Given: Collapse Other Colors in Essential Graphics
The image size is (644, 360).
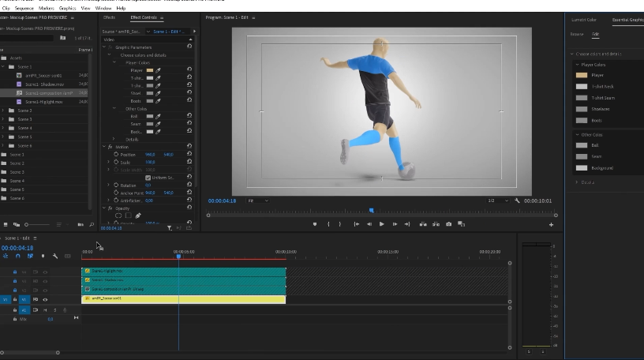Looking at the screenshot, I should point(577,135).
